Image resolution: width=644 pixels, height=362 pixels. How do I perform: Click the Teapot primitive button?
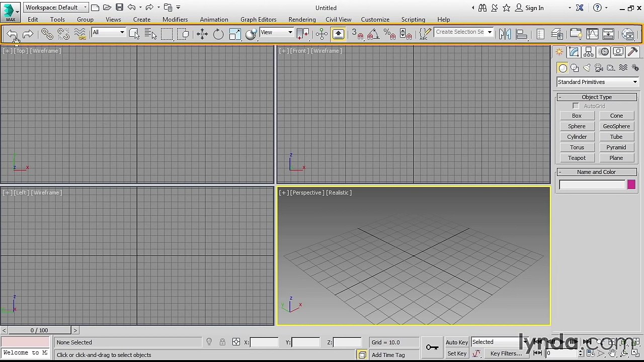pos(577,158)
